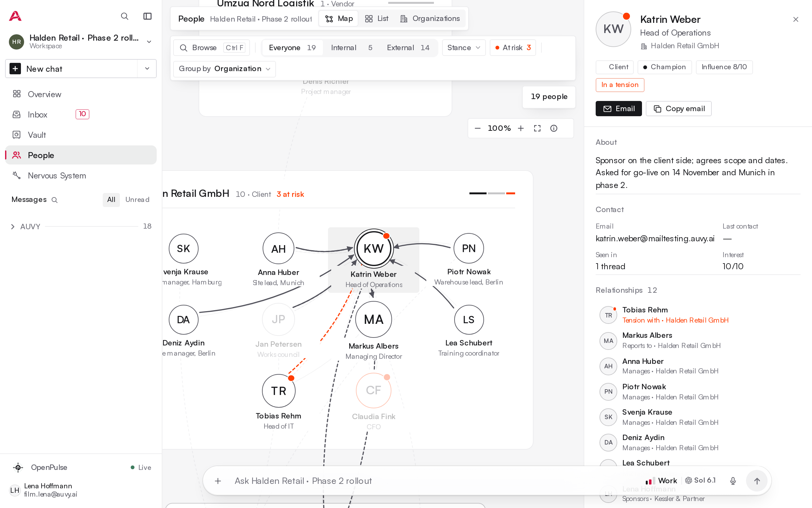Image resolution: width=812 pixels, height=508 pixels.
Task: Switch to the List view tab
Action: (x=377, y=18)
